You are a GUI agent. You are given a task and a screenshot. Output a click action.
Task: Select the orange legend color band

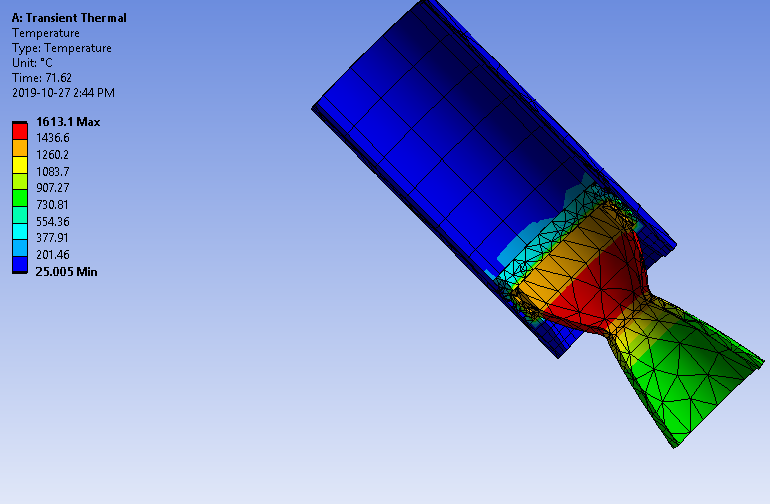click(20, 147)
